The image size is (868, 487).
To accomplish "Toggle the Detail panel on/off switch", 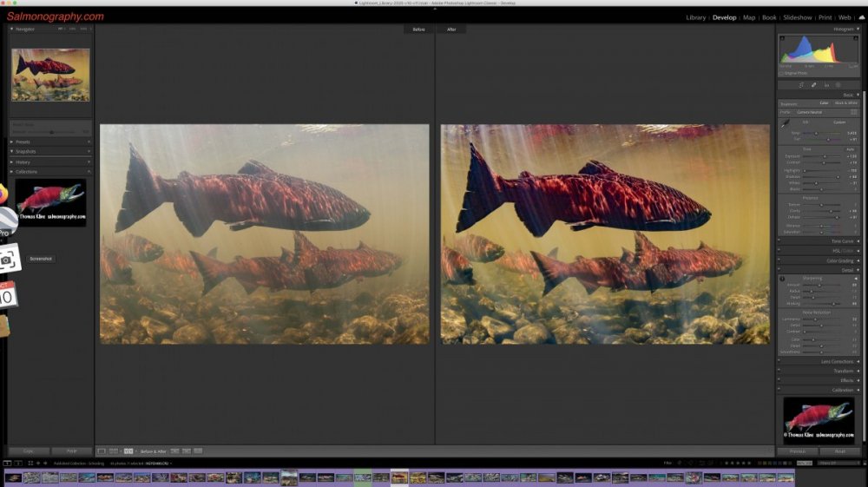I will (x=779, y=270).
